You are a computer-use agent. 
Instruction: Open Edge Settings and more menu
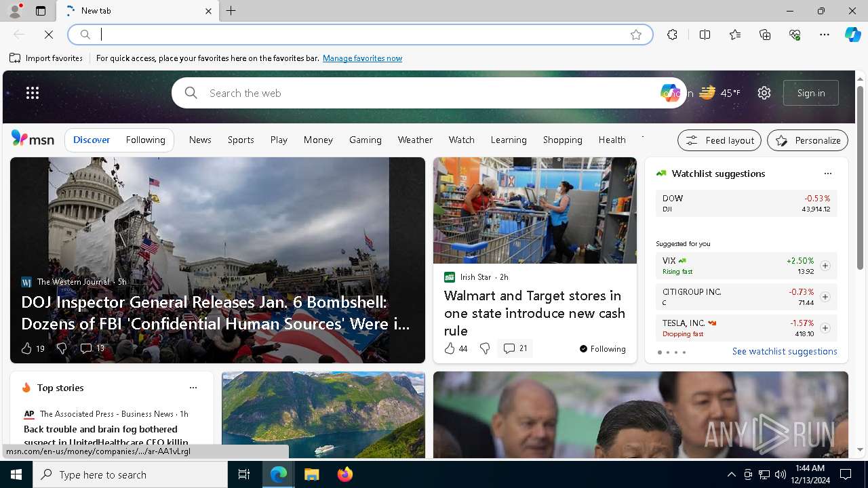[x=825, y=35]
